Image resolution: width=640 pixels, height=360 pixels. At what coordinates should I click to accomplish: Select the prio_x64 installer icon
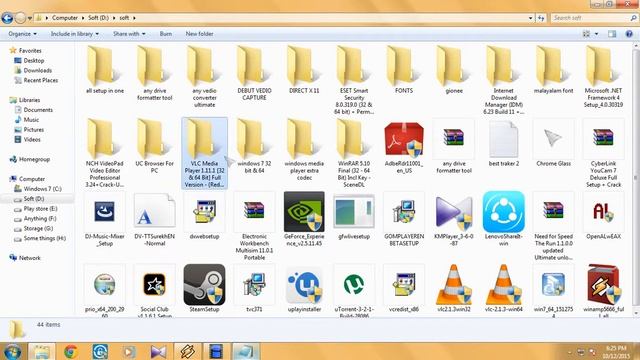pyautogui.click(x=104, y=284)
